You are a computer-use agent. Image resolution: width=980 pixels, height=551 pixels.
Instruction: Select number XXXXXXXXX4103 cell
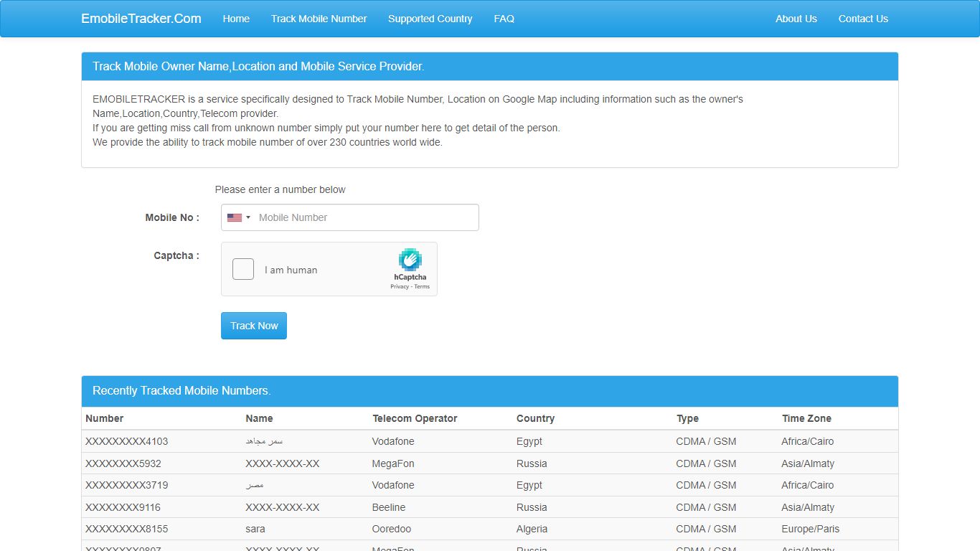coord(126,441)
